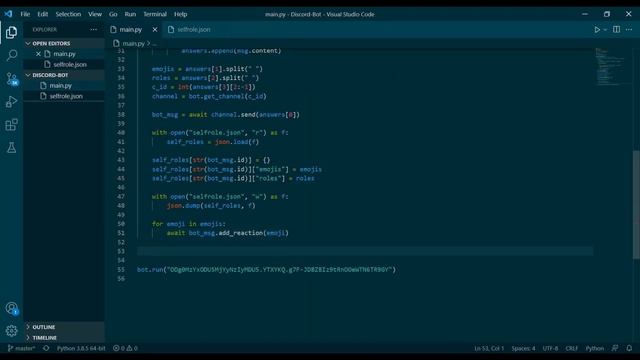
Task: Open main.py in DISCORD-BOT folder
Action: (x=60, y=86)
